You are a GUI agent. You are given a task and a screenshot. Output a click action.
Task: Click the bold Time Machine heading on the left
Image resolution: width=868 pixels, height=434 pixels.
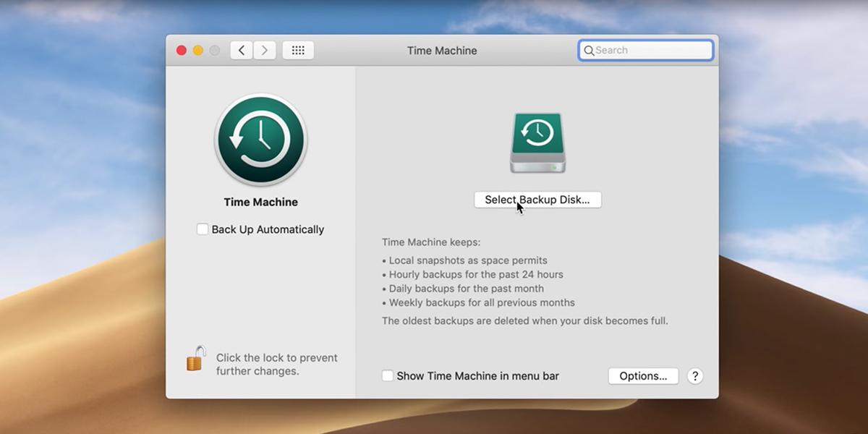tap(260, 202)
